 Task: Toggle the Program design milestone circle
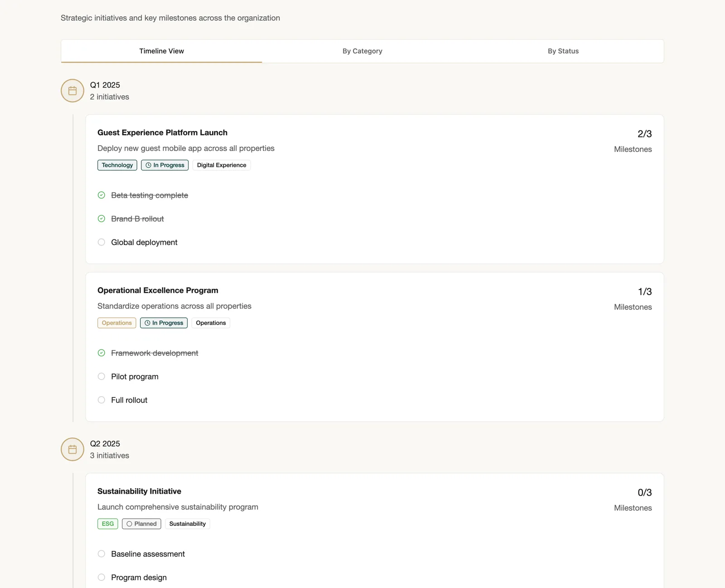101,577
